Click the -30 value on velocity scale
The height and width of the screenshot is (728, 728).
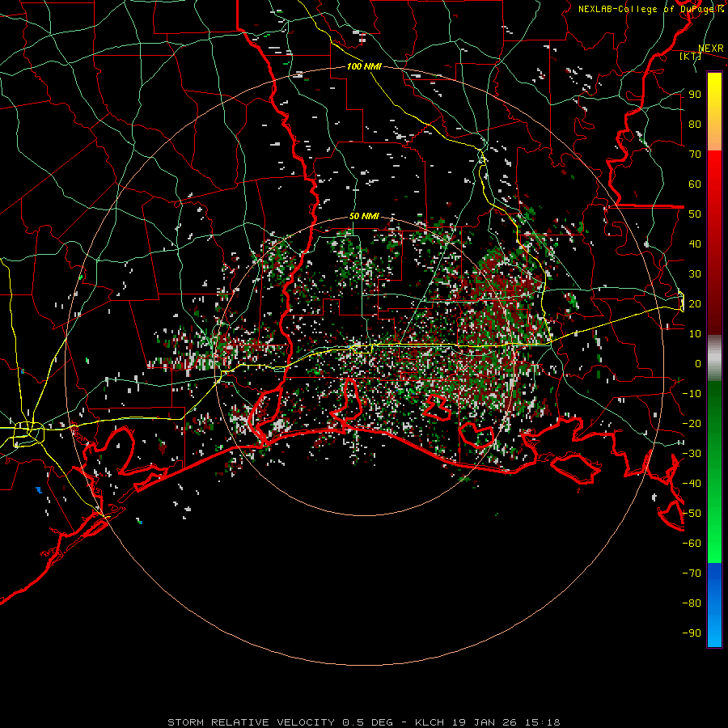pyautogui.click(x=692, y=454)
